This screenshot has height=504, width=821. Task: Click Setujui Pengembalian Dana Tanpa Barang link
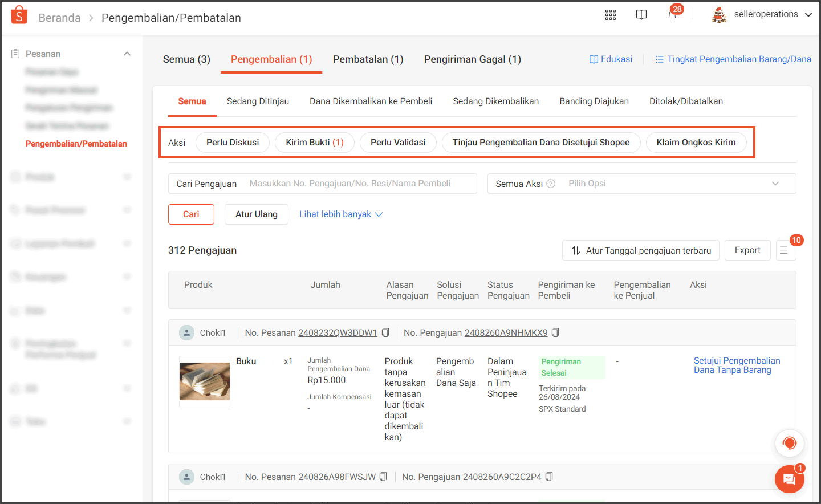pos(737,365)
